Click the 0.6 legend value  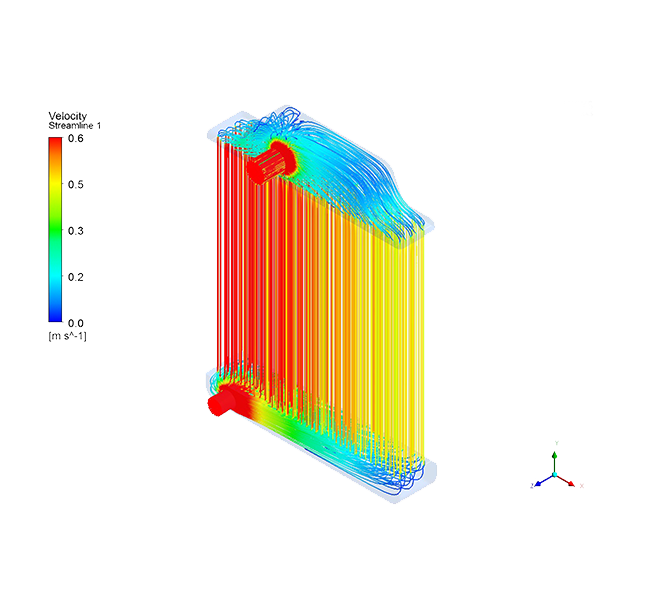pos(76,138)
